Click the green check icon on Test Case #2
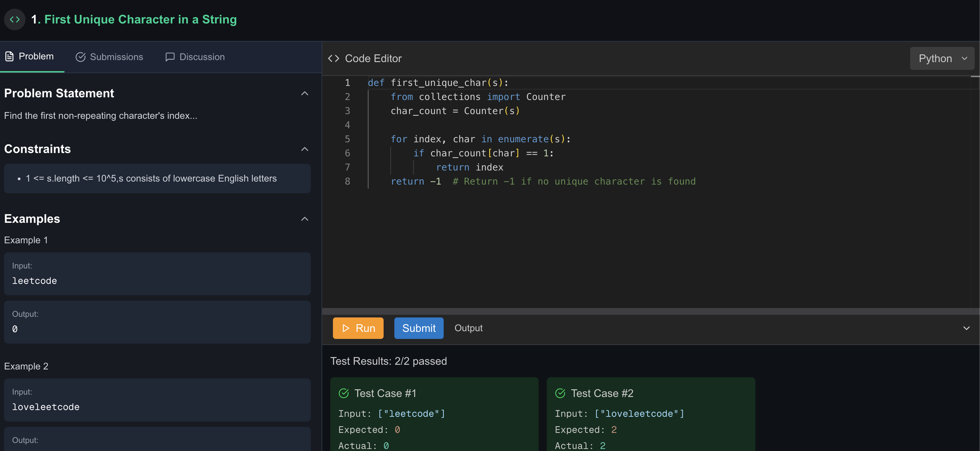980x451 pixels. point(560,393)
